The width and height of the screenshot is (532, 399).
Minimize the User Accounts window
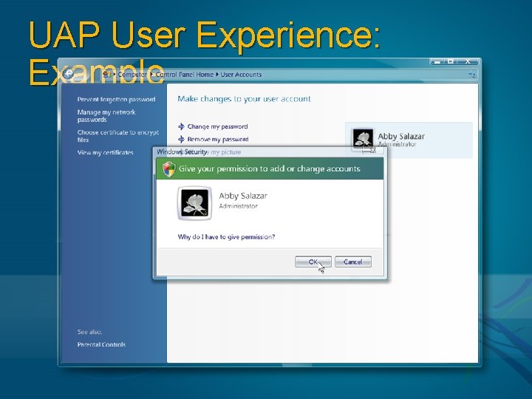click(437, 62)
